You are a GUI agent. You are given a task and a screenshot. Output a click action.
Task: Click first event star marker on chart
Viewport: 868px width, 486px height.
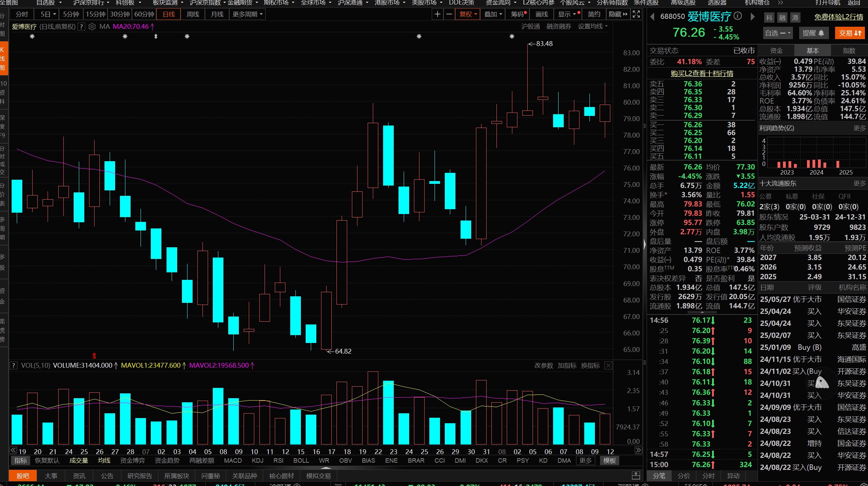click(32, 36)
